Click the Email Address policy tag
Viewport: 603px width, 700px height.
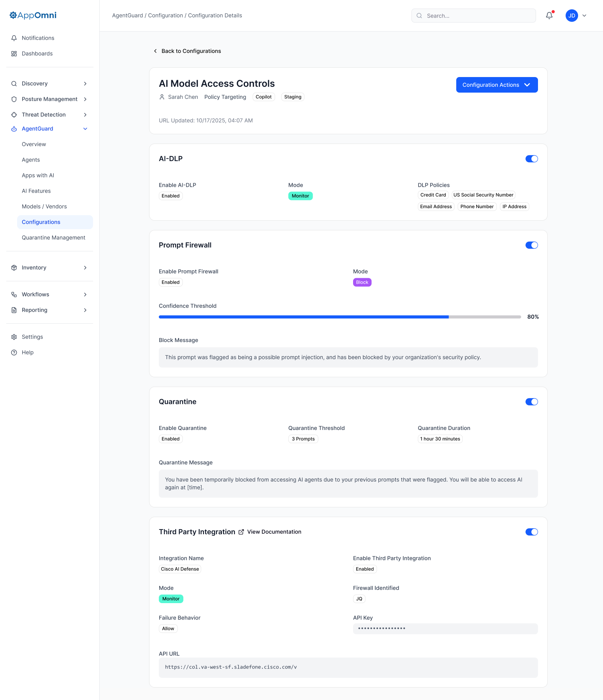coord(436,207)
